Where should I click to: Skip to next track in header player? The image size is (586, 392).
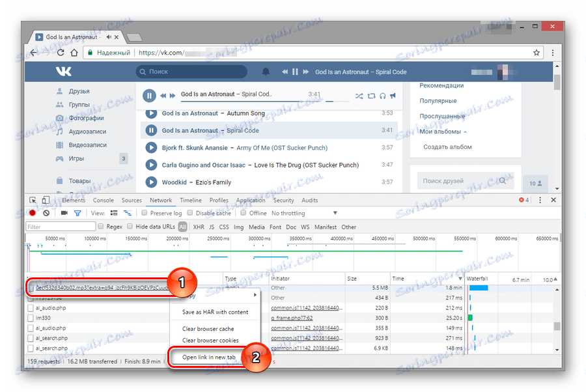pyautogui.click(x=306, y=72)
